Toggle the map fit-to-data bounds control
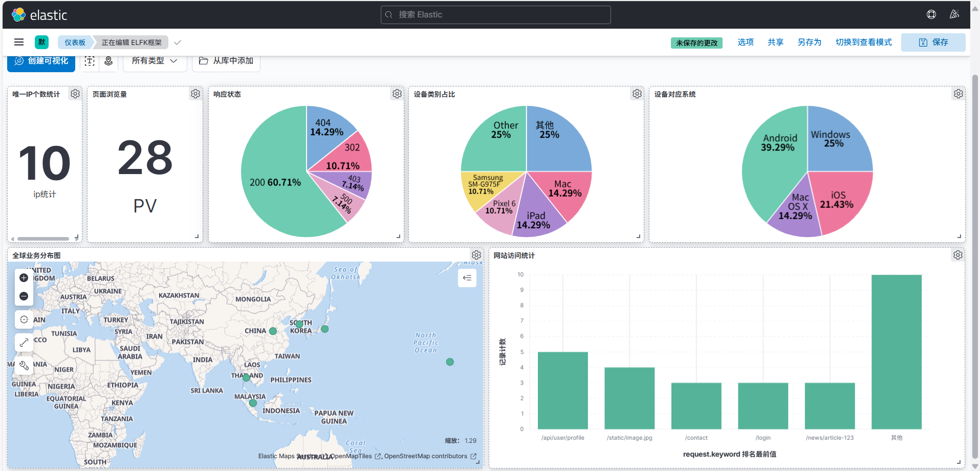The height and width of the screenshot is (471, 980). (x=24, y=319)
